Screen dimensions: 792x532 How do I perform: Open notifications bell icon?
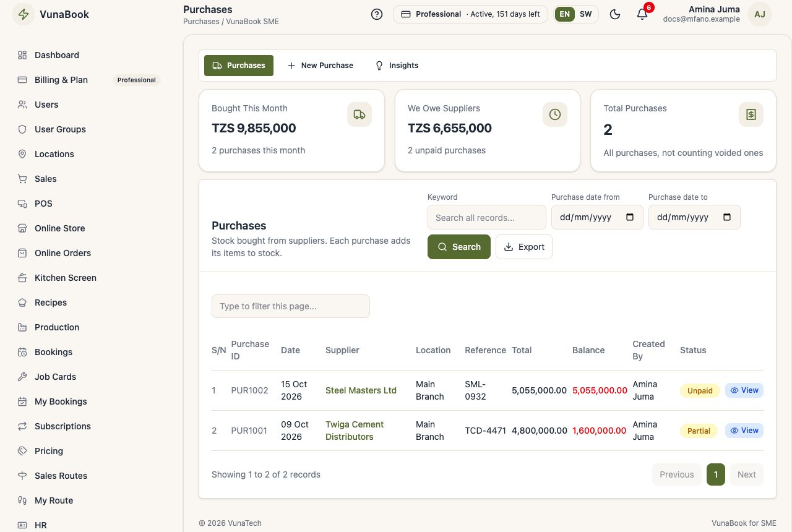click(x=642, y=14)
